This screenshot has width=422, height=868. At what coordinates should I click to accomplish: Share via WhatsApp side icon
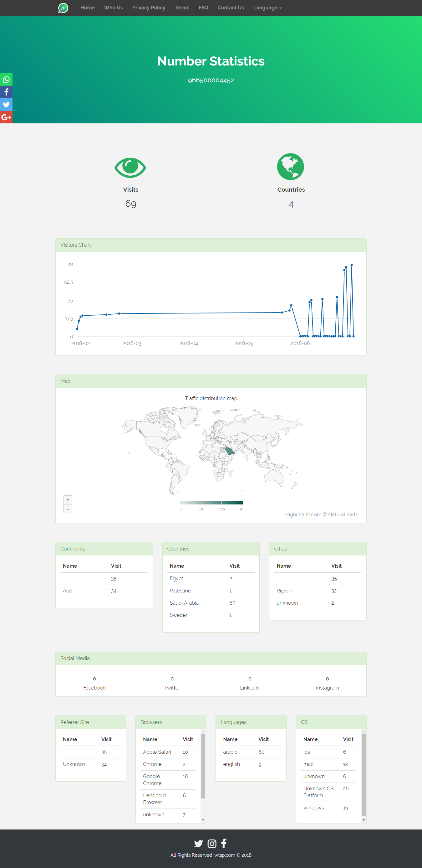pos(6,80)
